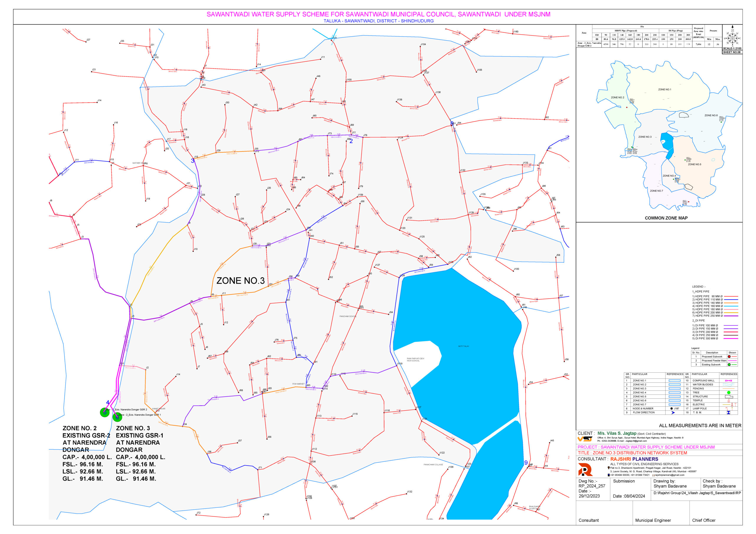Viewport: 756px width, 534px height.
Task: Click the MOTI TALAV lake label
Action: (463, 346)
